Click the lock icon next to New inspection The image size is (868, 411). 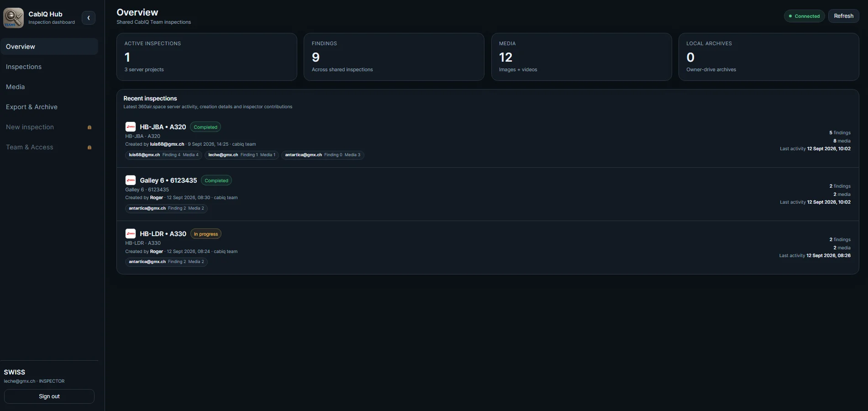[x=89, y=127]
